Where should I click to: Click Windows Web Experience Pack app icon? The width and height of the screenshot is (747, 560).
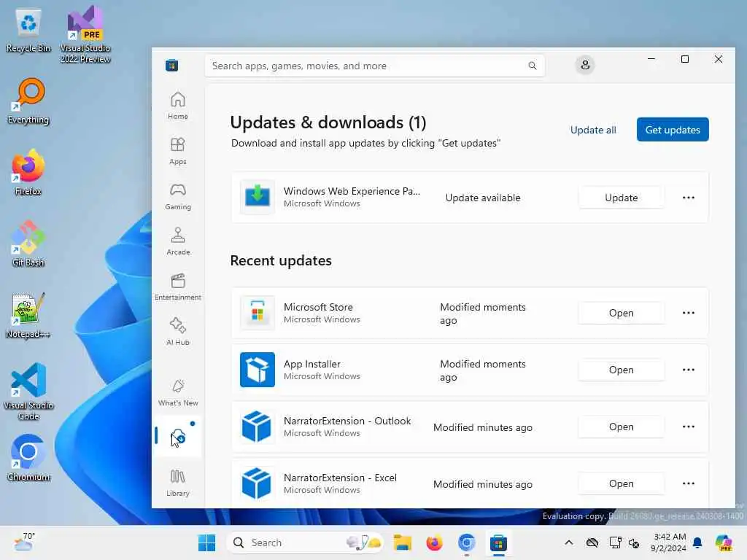258,197
